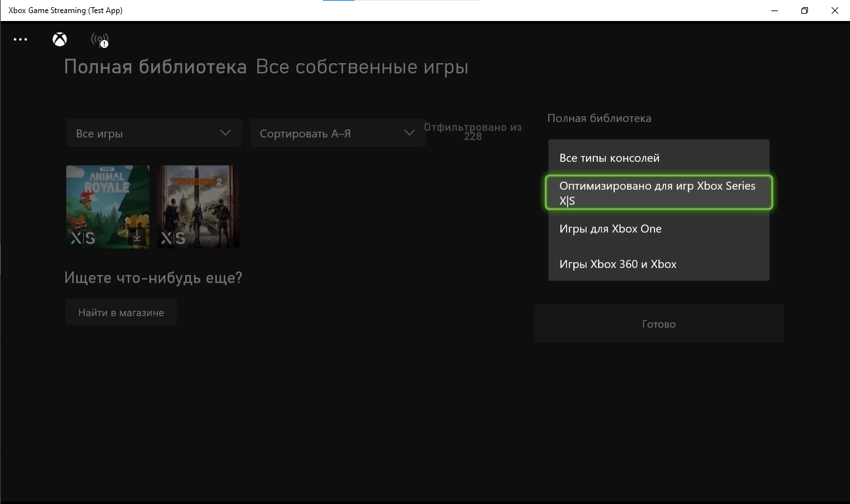Click 'Найти в магазине' button
This screenshot has width=850, height=504.
pos(121,312)
